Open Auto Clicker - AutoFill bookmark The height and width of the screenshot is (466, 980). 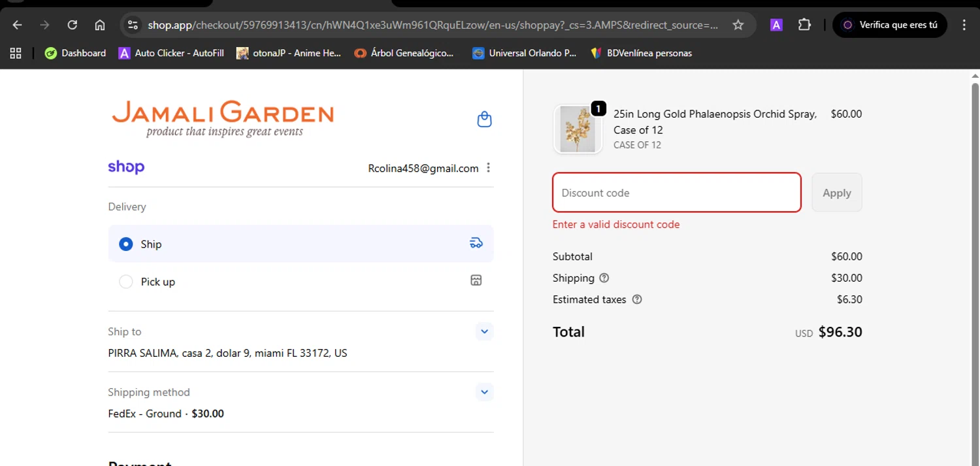[x=171, y=53]
